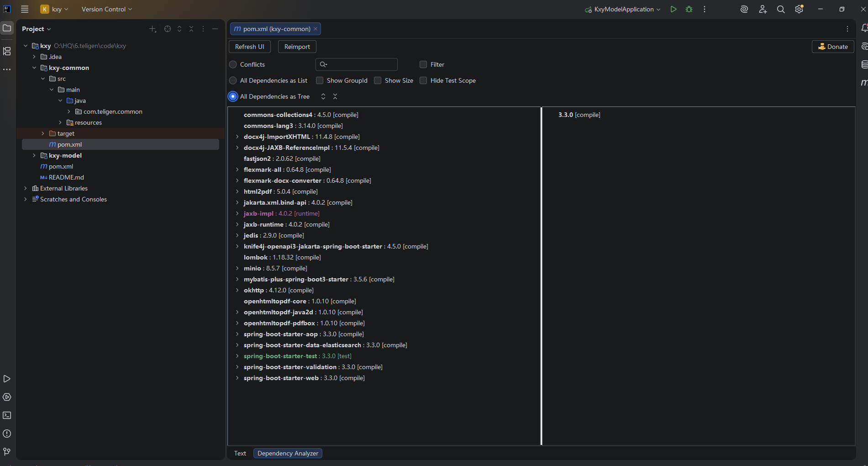Expand the spring-boot-starter-web dependency node
This screenshot has width=868, height=466.
click(x=237, y=378)
